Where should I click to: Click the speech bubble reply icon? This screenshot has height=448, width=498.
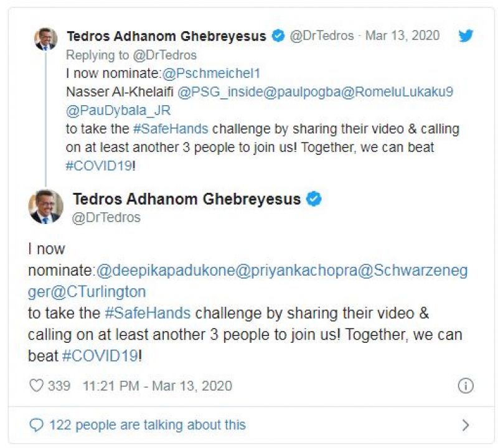(37, 425)
